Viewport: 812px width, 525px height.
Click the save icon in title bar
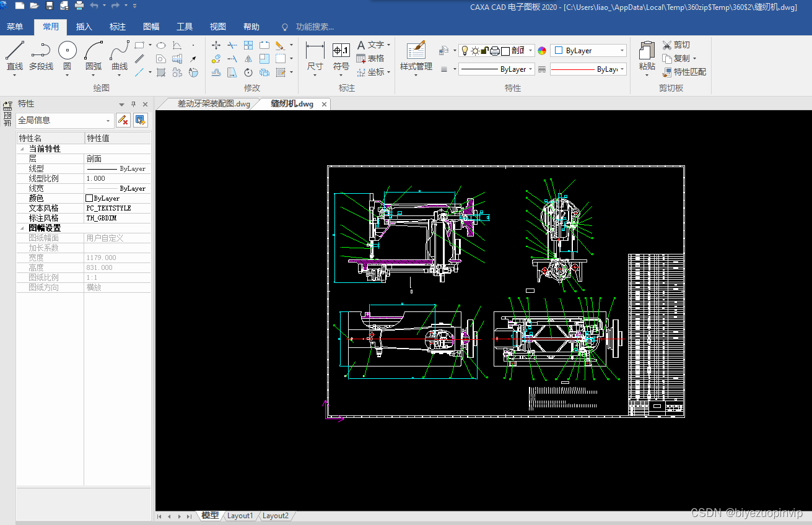(x=49, y=6)
